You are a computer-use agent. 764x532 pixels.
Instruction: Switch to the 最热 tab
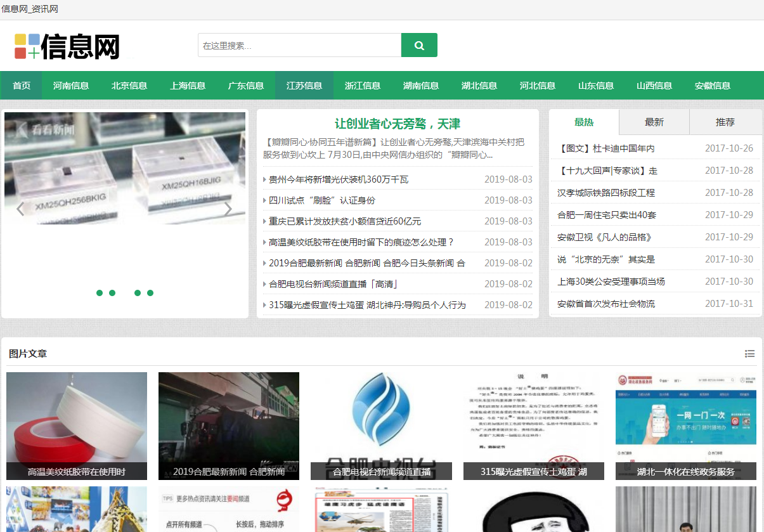coord(583,122)
